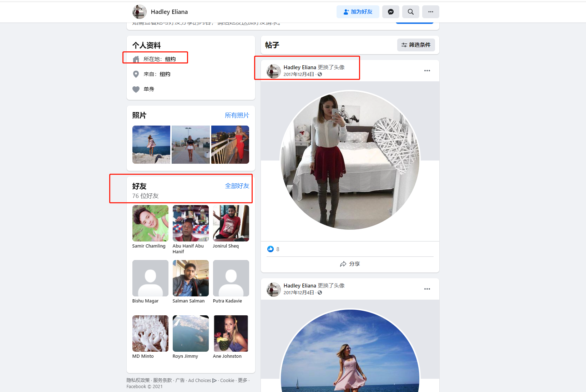Click first post's small profile avatar

click(x=274, y=71)
